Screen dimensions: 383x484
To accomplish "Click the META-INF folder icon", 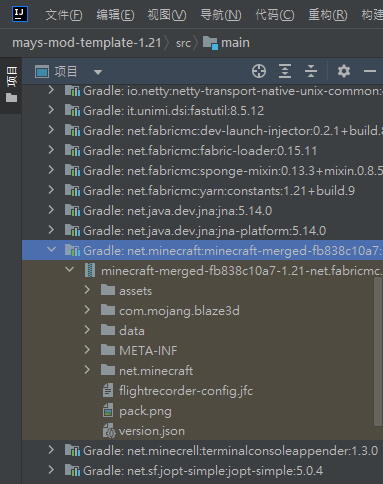I will point(108,350).
